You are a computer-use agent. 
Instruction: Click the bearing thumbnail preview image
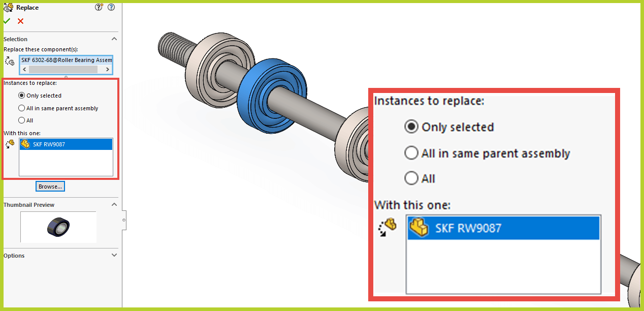click(58, 227)
